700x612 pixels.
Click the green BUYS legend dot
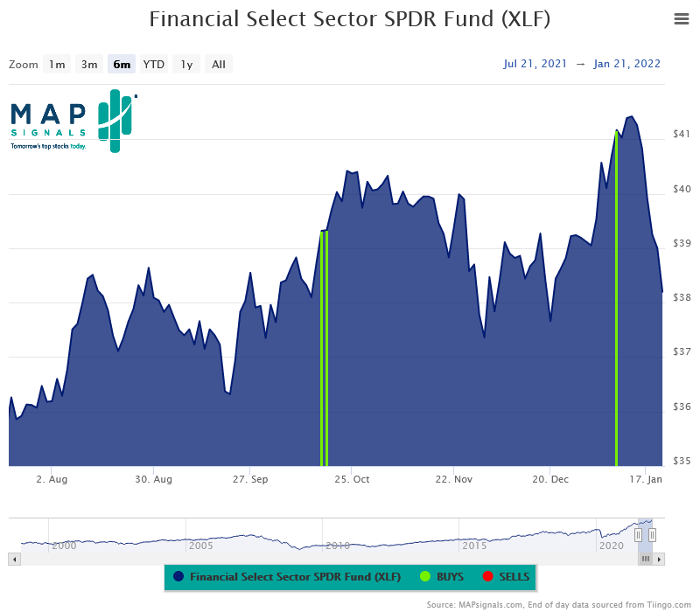pos(427,577)
